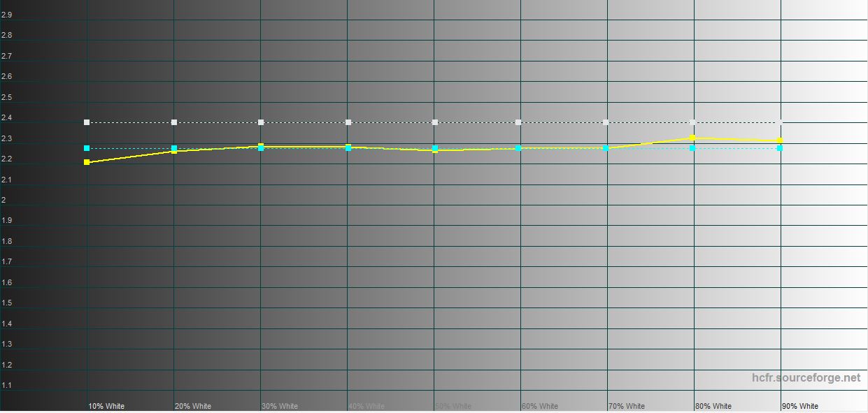Click the cyan average marker at 80% White
868x413 pixels.
coord(692,148)
